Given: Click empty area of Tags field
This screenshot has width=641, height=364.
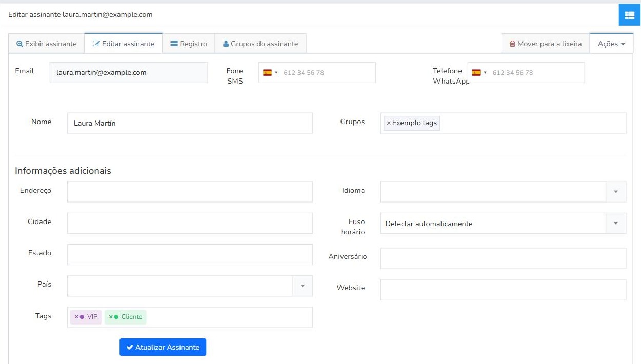Looking at the screenshot, I should click(229, 317).
